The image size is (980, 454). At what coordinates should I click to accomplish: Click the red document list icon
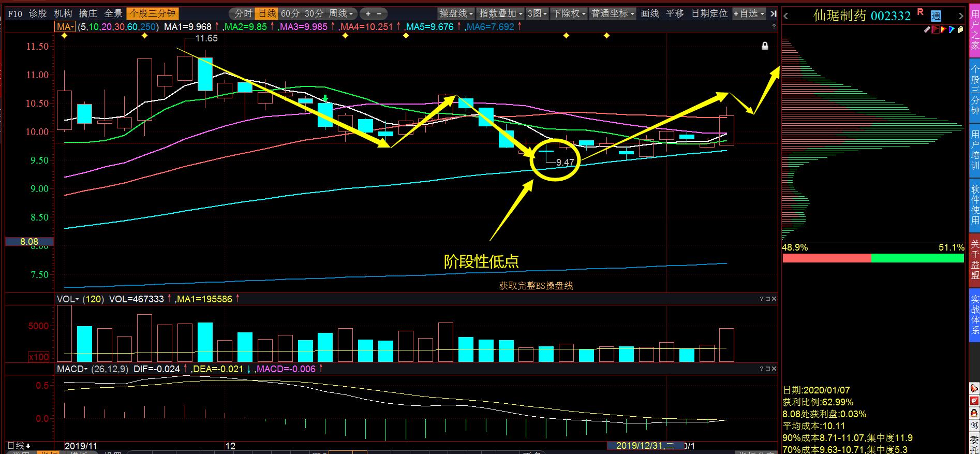coord(936,30)
